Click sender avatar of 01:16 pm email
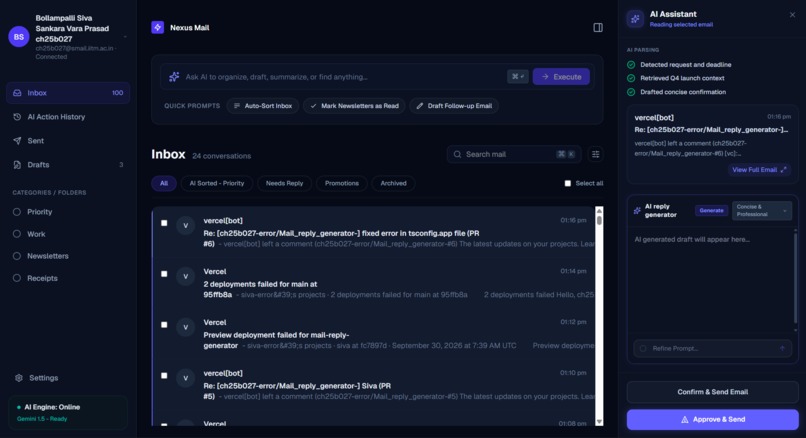 point(186,225)
